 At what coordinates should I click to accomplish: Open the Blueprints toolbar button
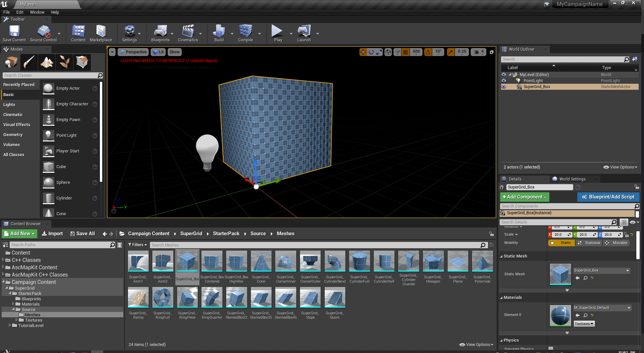click(x=160, y=33)
